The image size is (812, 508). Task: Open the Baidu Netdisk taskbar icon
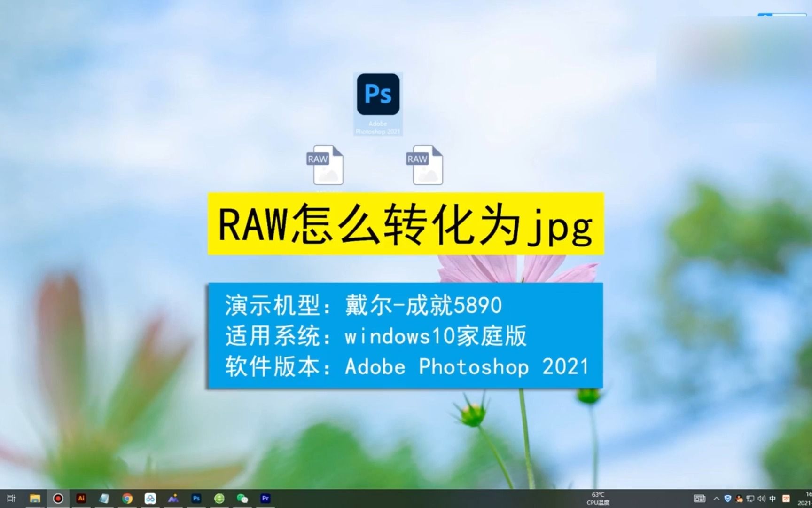(150, 499)
